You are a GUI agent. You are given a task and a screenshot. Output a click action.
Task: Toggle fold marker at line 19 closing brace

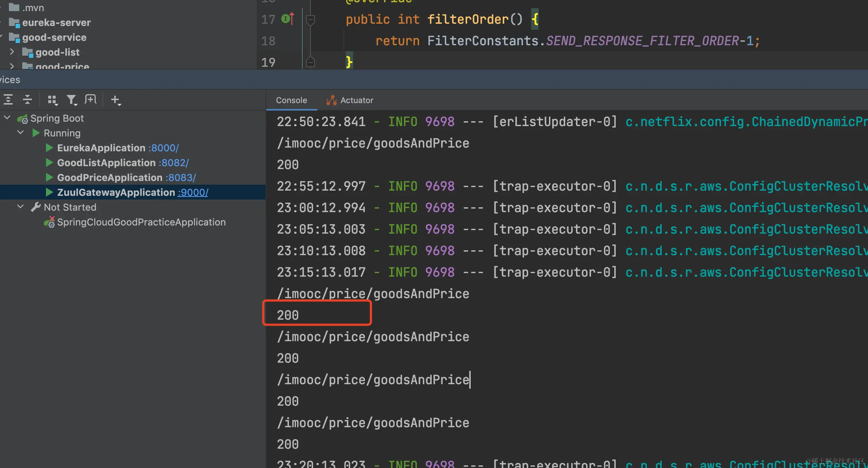[311, 62]
